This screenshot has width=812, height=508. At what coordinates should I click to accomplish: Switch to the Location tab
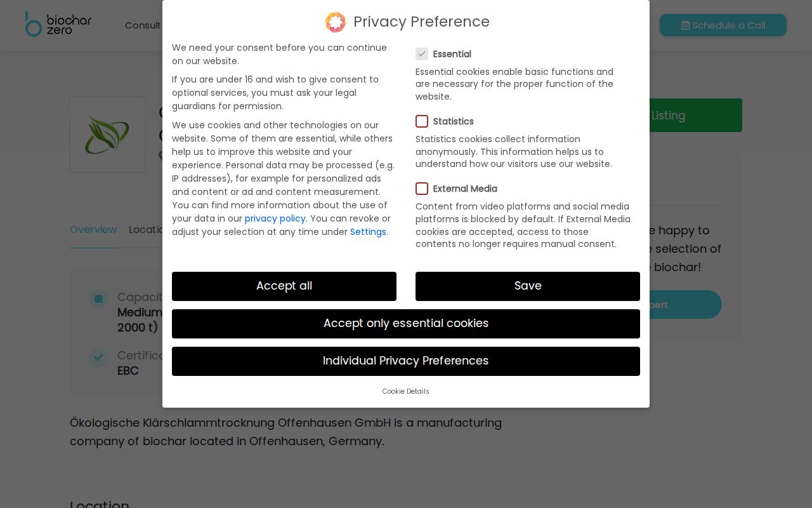coord(145,230)
